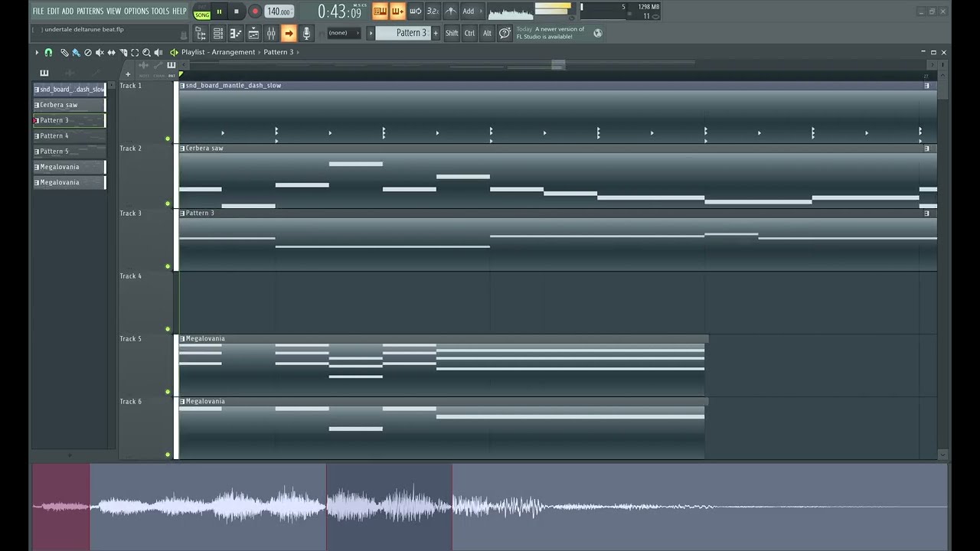Click the Playlist speaker title icon
Viewport: 980px width, 551px height.
click(x=174, y=52)
